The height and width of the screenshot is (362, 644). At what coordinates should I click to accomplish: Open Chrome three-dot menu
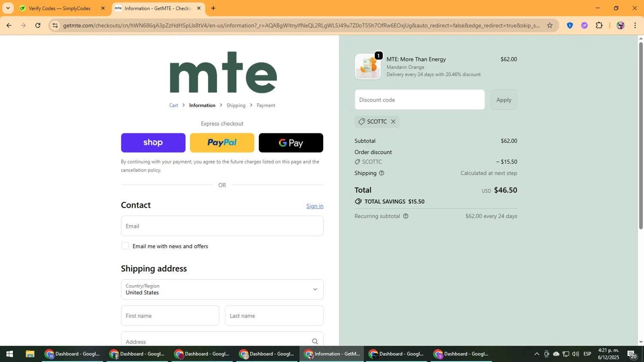point(635,25)
